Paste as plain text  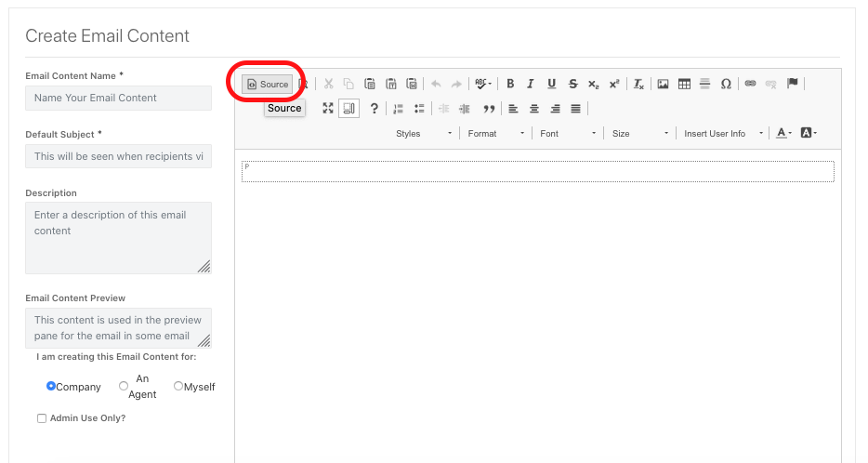pyautogui.click(x=391, y=84)
